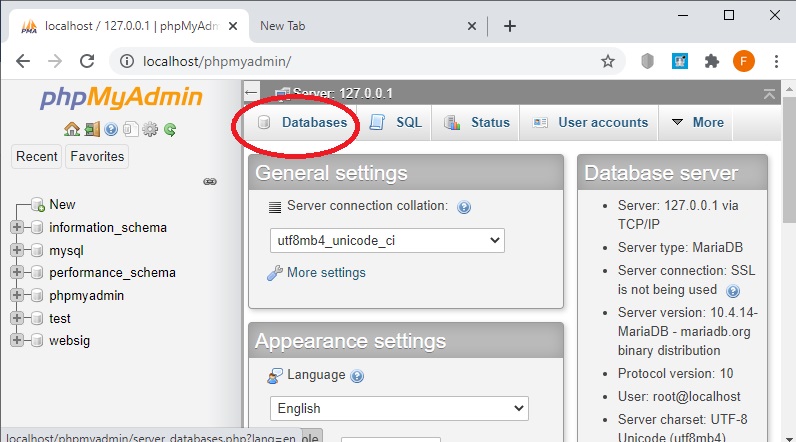
Task: Click database icon beside test
Action: (37, 318)
